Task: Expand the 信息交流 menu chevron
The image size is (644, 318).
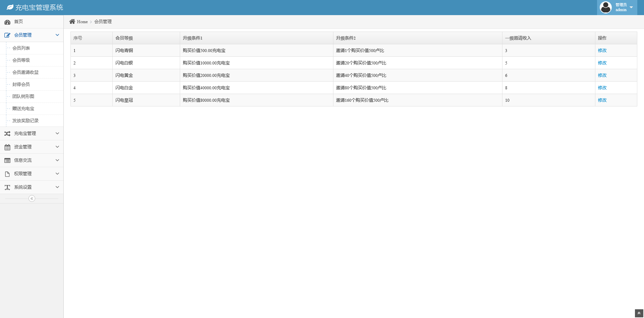Action: pos(57,160)
